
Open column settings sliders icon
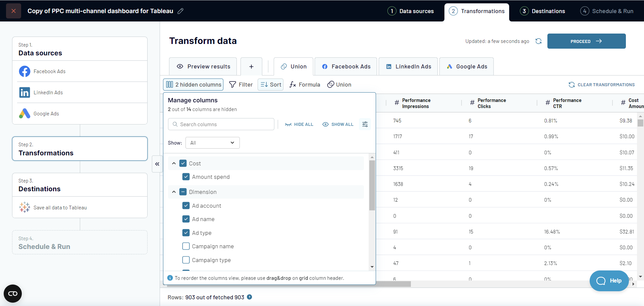click(365, 124)
